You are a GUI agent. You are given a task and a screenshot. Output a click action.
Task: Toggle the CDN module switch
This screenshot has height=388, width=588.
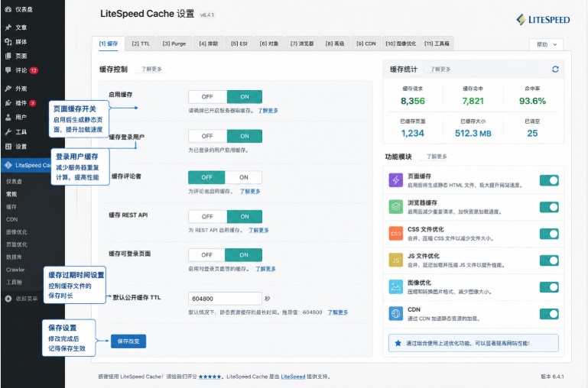tap(549, 314)
